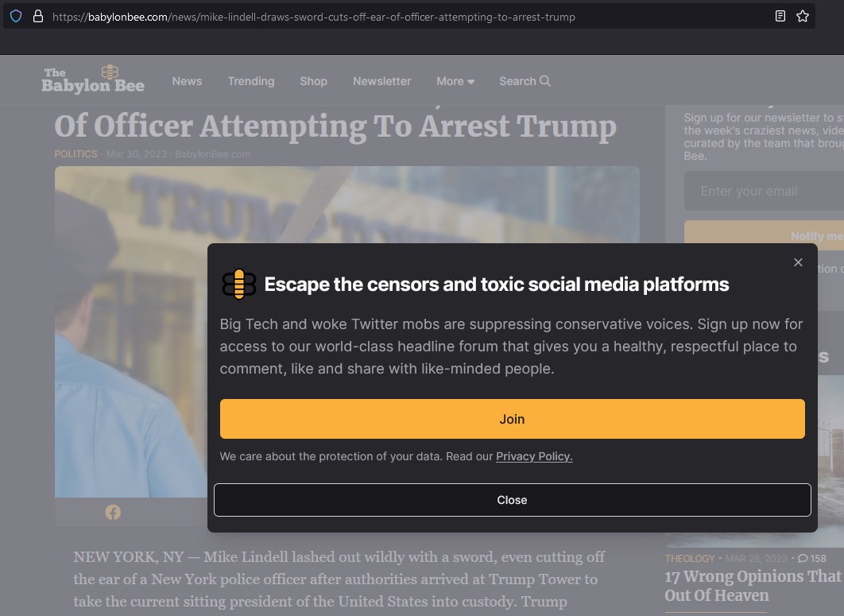This screenshot has width=844, height=616.
Task: Open '17 Wrong Opinions That' article
Action: 753,585
